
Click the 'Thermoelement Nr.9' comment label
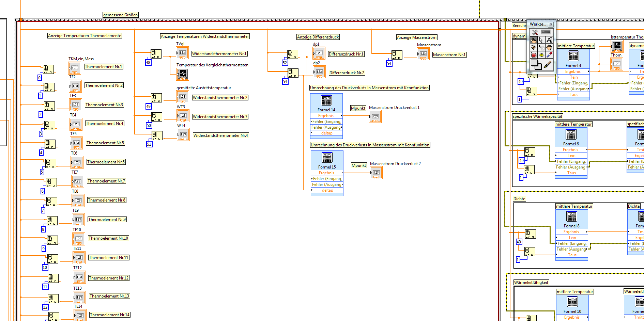pos(107,220)
